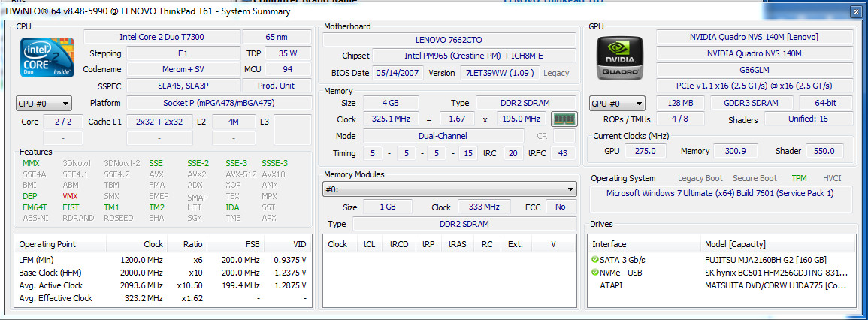The image size is (868, 320).
Task: Click the green check beside SATA 3 Gb/s
Action: coord(594,260)
